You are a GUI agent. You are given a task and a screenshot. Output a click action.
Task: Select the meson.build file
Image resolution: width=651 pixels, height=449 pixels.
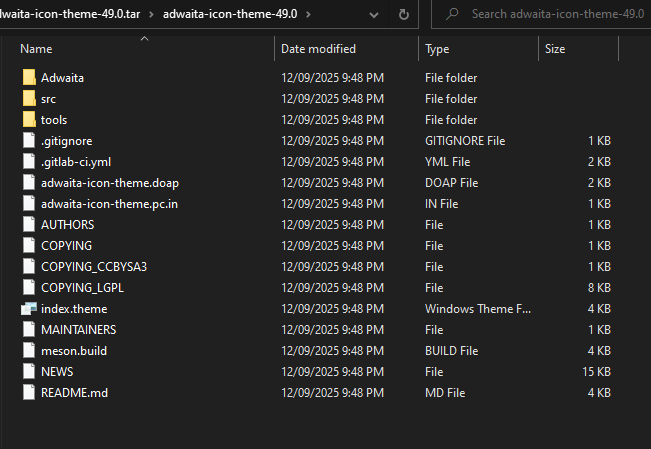click(73, 351)
